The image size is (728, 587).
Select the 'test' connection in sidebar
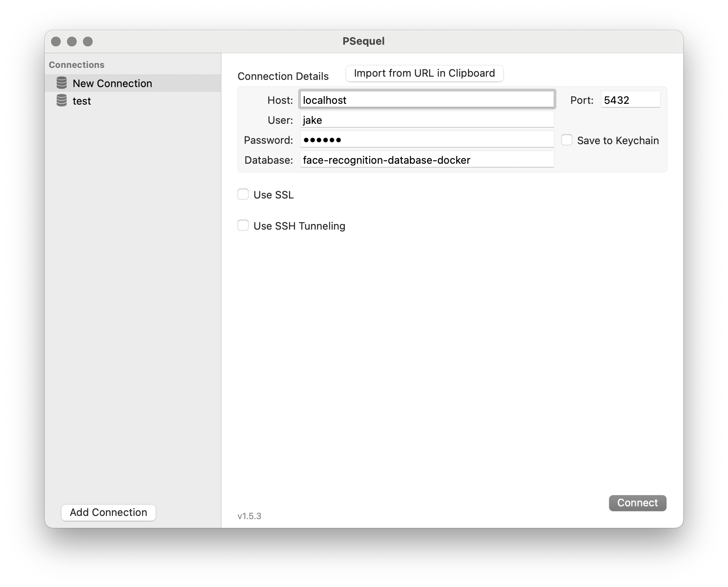click(x=133, y=101)
